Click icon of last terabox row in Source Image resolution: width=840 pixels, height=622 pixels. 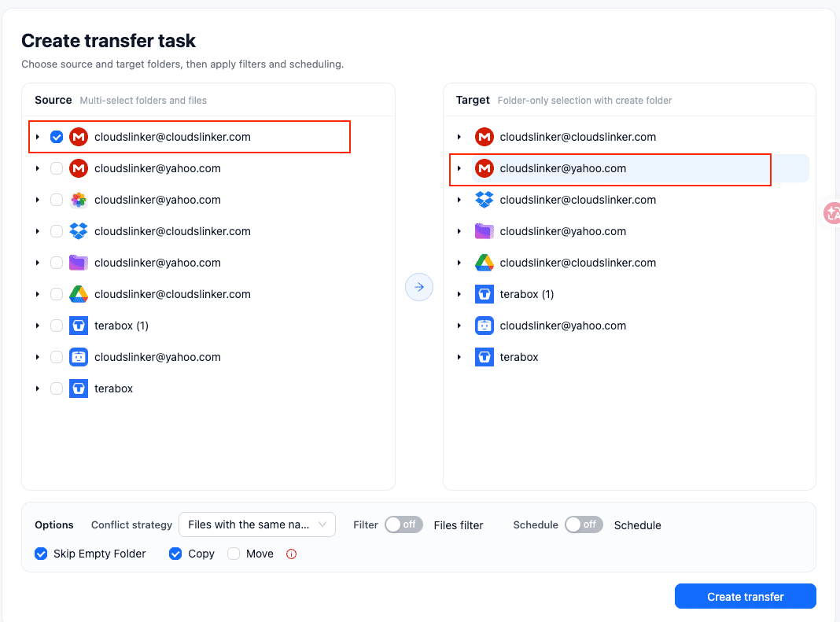(x=79, y=388)
